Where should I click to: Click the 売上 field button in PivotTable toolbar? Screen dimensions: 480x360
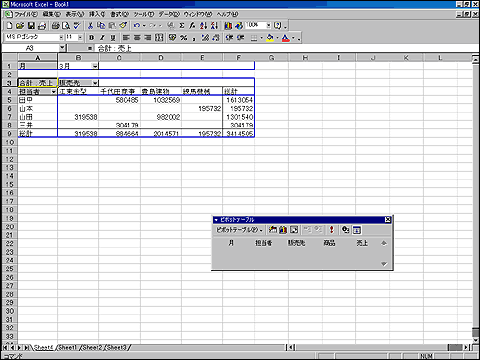[x=362, y=243]
